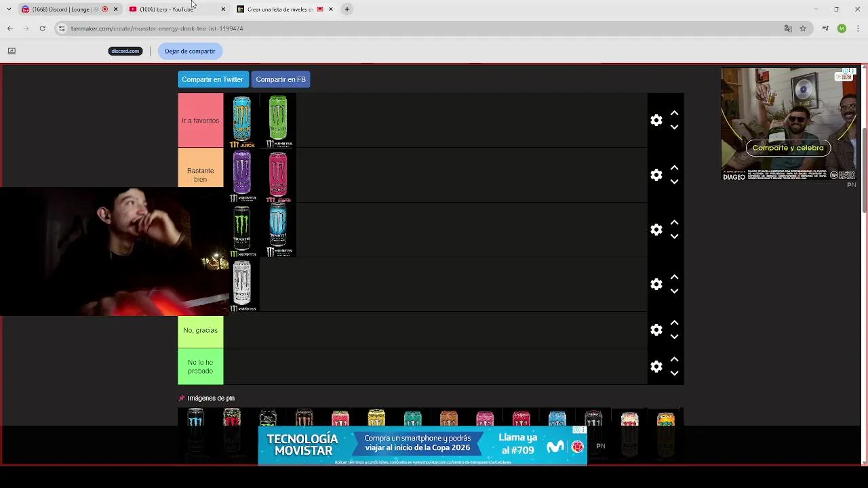
Task: Switch to the 'bzrp - YouTube' tab
Action: 167,9
